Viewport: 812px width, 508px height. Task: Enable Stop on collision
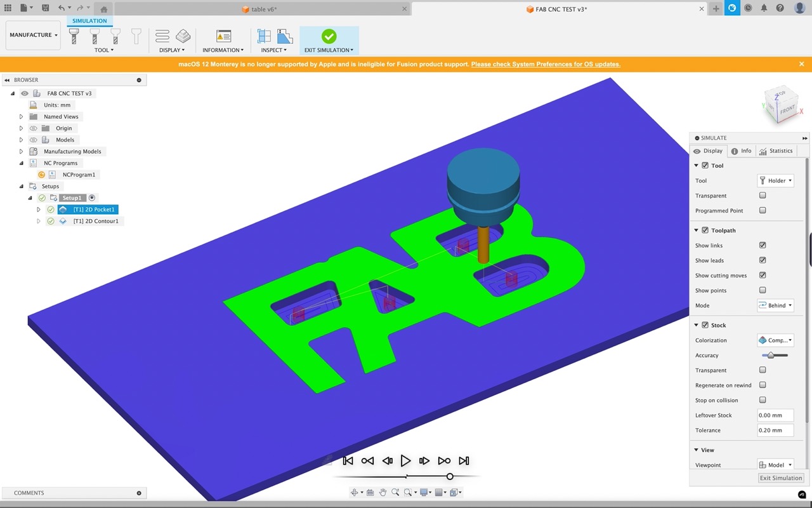pyautogui.click(x=763, y=400)
